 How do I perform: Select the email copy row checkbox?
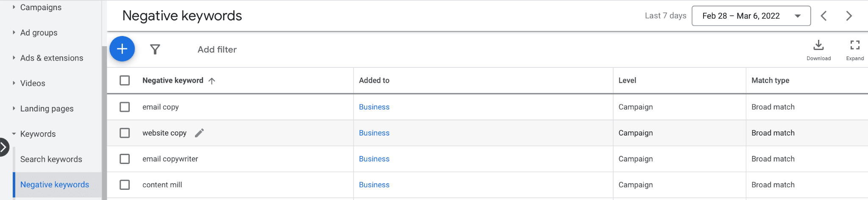(125, 107)
